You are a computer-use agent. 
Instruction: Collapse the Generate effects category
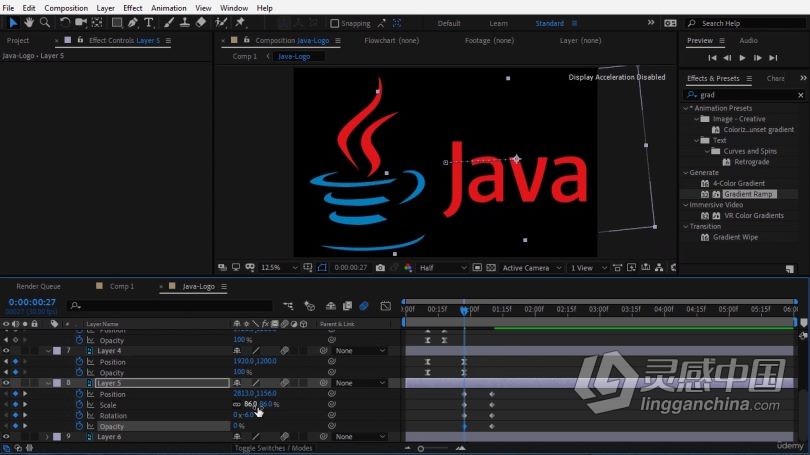(686, 172)
